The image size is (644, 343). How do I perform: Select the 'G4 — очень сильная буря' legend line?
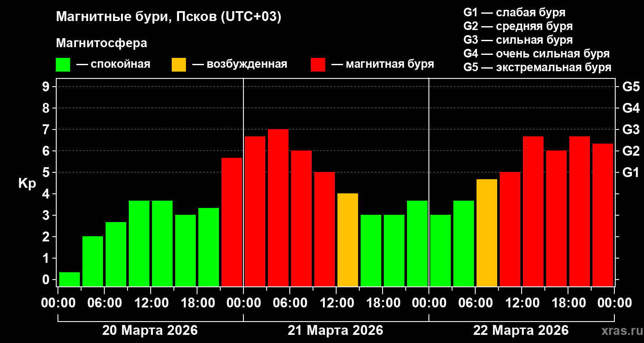537,54
